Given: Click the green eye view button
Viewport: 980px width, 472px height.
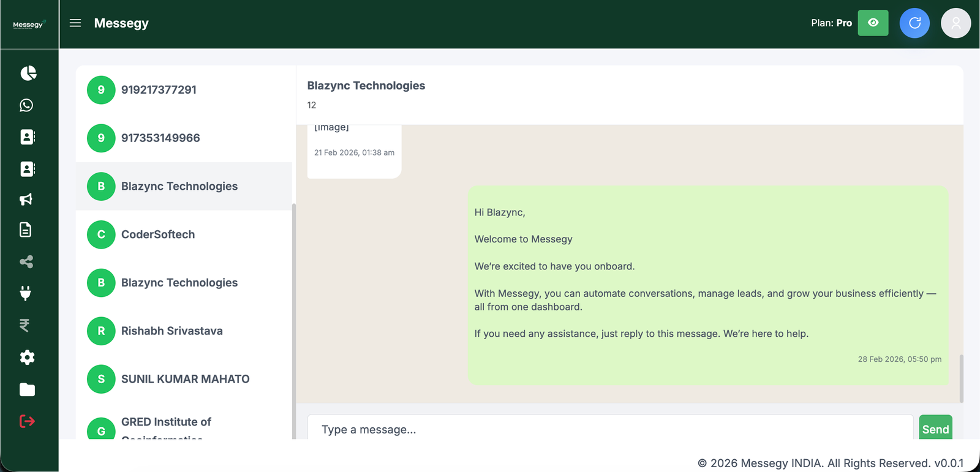Looking at the screenshot, I should [873, 23].
